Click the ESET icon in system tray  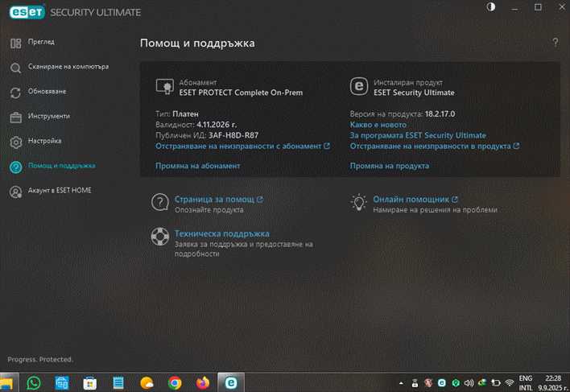click(x=442, y=383)
